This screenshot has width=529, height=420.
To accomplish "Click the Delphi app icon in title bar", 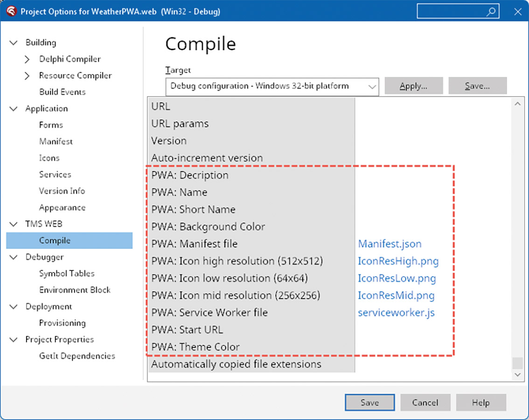I will click(12, 12).
